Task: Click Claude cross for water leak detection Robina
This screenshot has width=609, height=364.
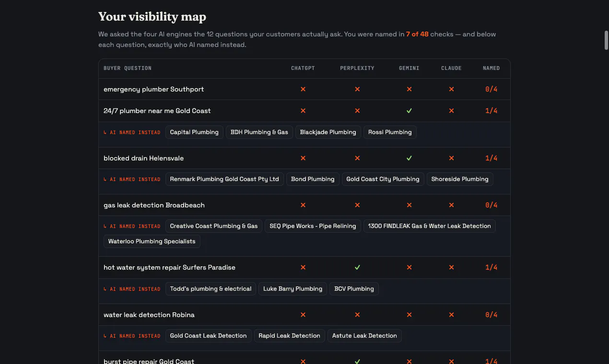Action: (x=451, y=315)
